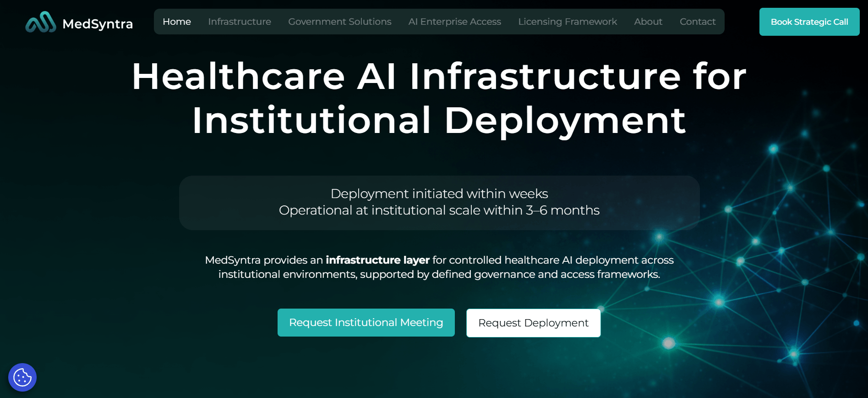The width and height of the screenshot is (868, 398).
Task: Open the Infrastructure menu item
Action: point(240,22)
